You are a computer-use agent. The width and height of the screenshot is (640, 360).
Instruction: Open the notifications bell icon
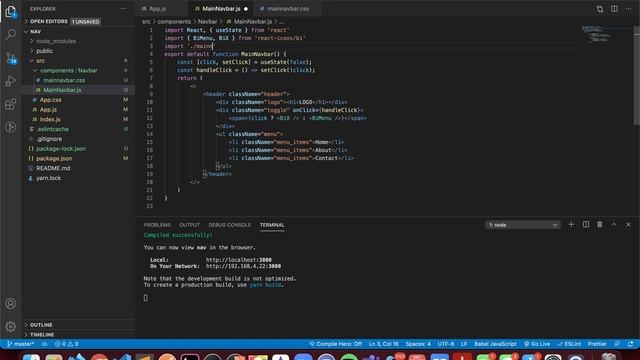tap(631, 344)
